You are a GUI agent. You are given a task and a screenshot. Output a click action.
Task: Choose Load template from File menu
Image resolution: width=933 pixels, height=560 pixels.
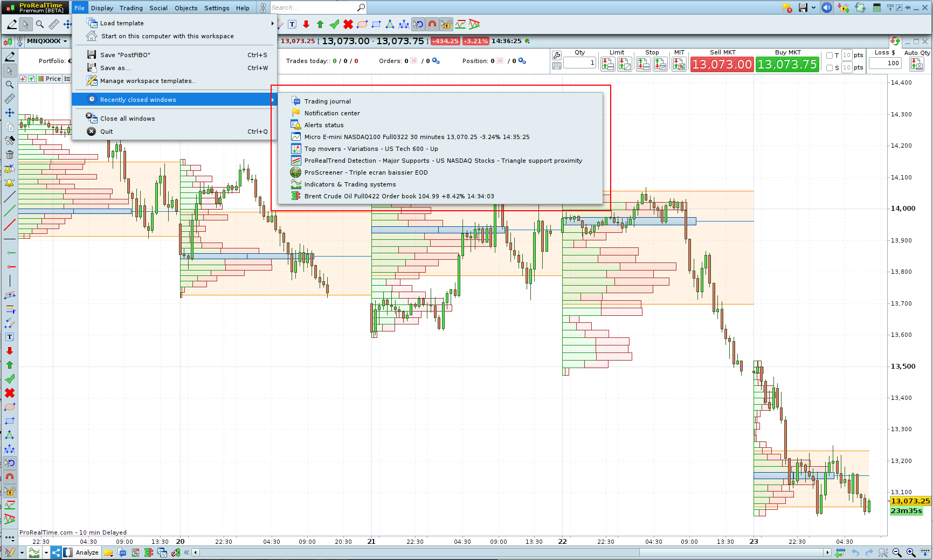click(x=174, y=23)
